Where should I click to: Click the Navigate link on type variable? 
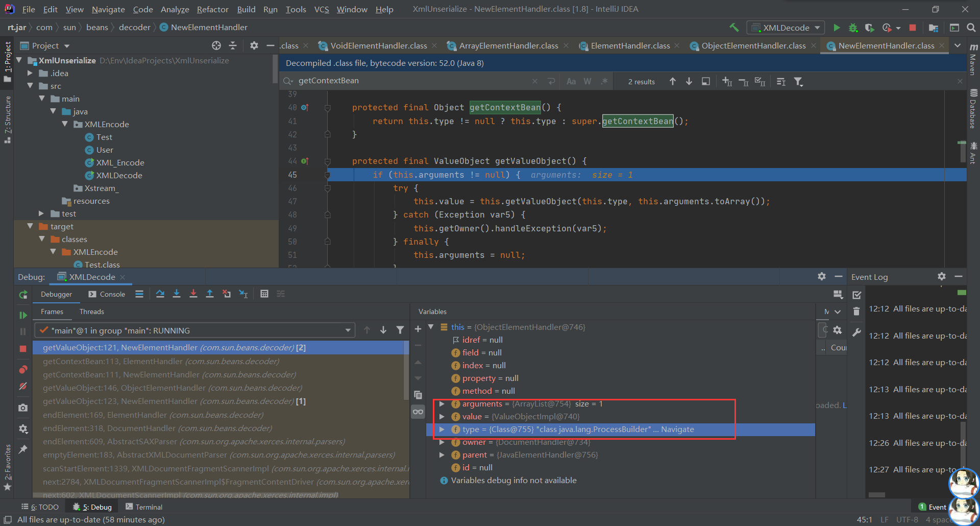[677, 429]
